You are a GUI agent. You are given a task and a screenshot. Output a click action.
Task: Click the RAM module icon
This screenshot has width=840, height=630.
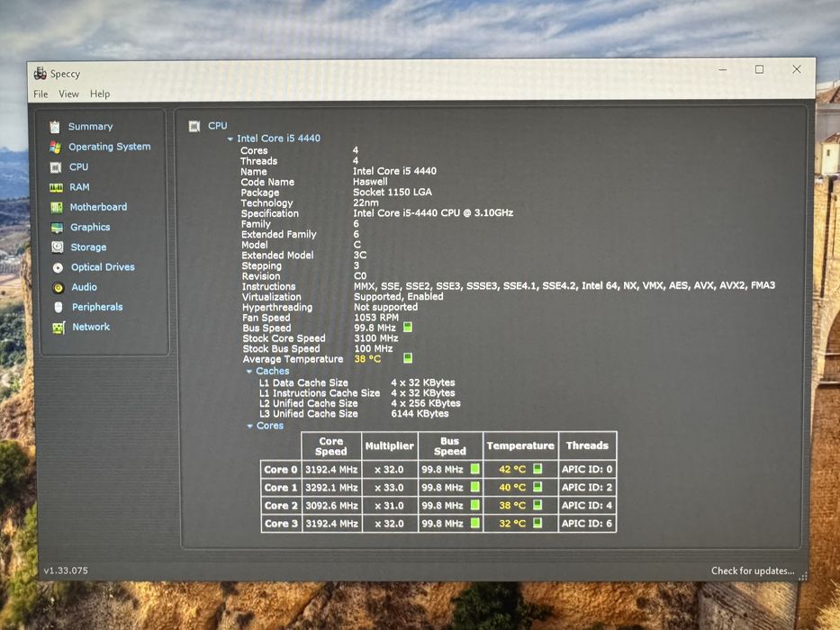pyautogui.click(x=56, y=187)
